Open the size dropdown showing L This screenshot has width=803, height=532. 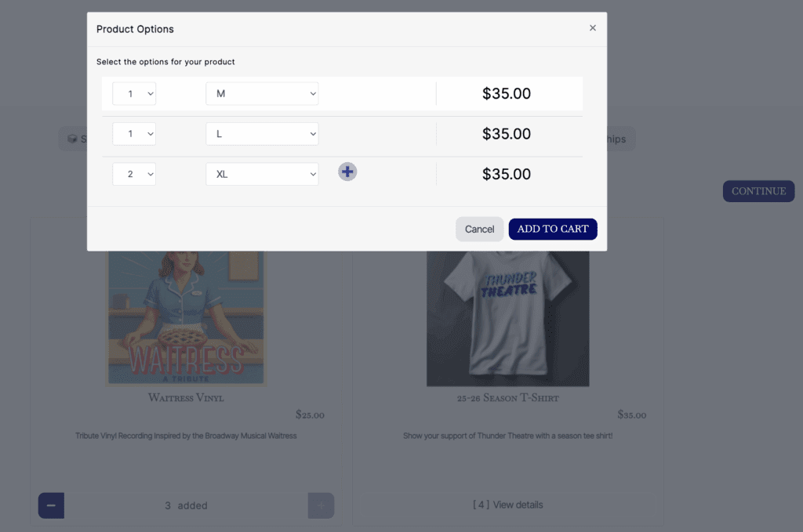pyautogui.click(x=262, y=134)
